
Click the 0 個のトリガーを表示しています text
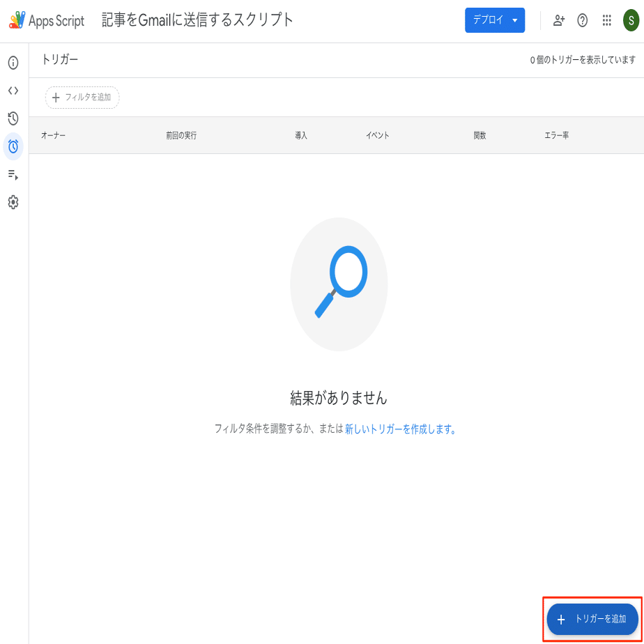[583, 61]
